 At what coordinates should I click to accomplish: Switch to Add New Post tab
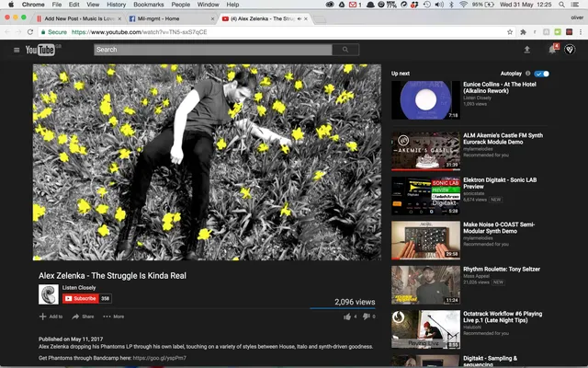point(79,18)
